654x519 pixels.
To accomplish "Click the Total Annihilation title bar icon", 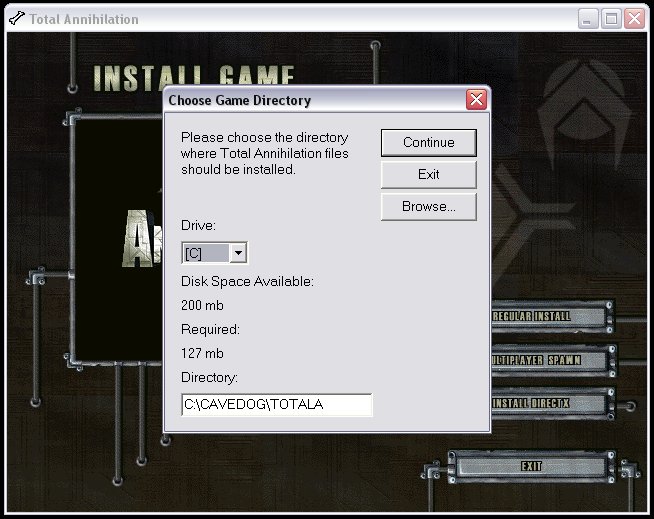I will tap(16, 18).
